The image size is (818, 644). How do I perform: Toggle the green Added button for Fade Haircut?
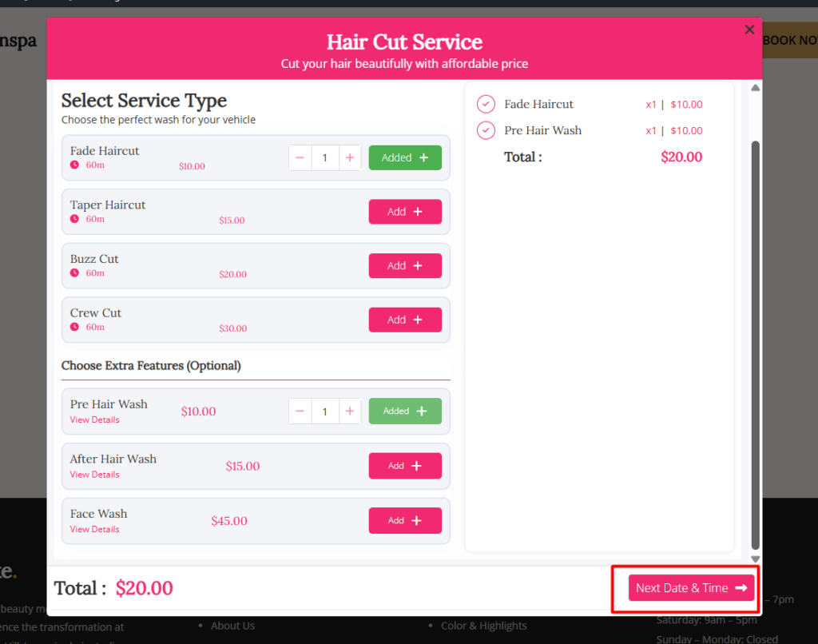click(x=405, y=157)
